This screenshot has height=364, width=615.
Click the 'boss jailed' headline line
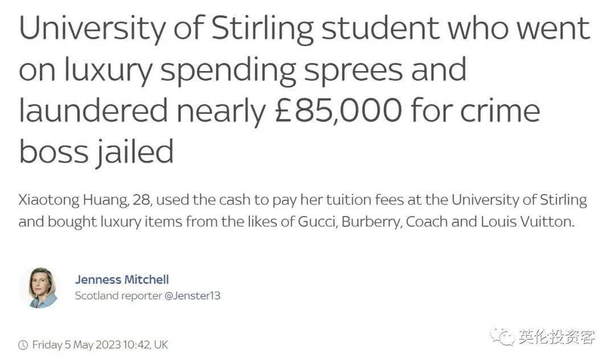pyautogui.click(x=96, y=152)
